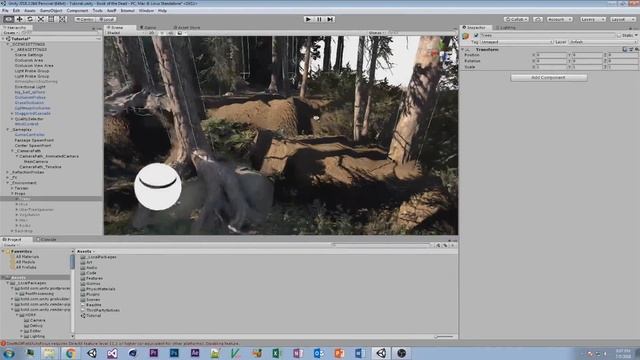Open Premiere Pro from the taskbar
The image size is (640, 360).
coord(153,353)
